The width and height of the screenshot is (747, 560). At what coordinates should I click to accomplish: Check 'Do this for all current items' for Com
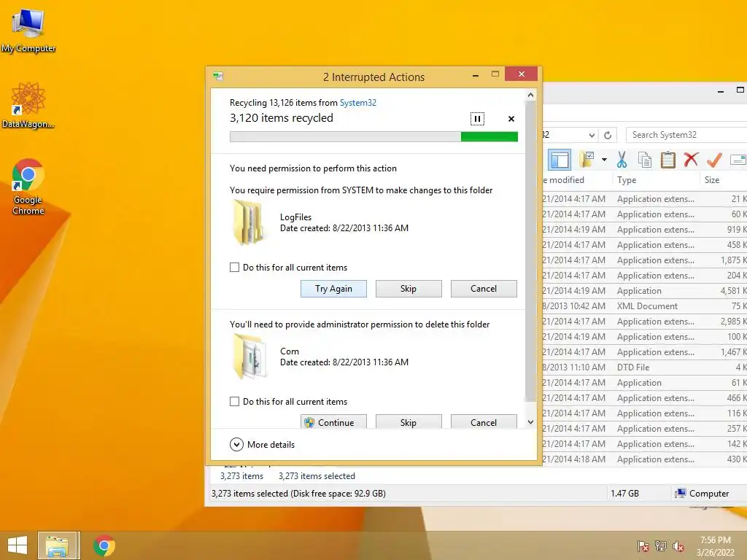[234, 402]
